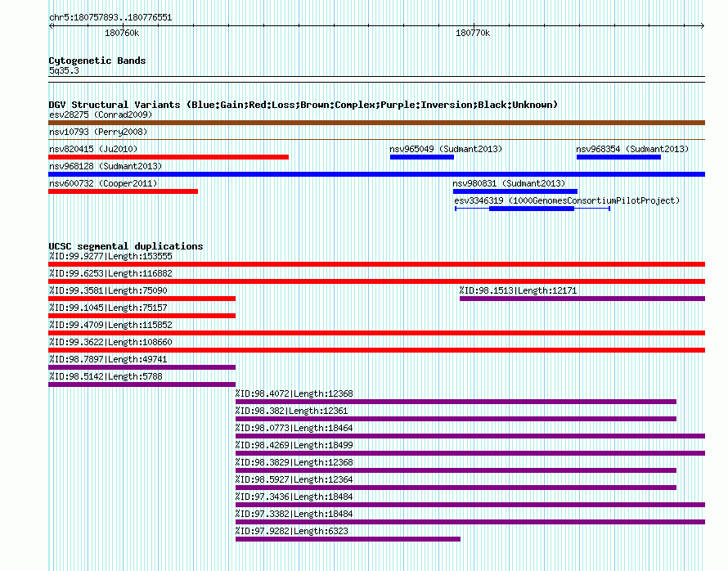Select duplication %ID:99.3581|Length:75090

[x=142, y=299]
